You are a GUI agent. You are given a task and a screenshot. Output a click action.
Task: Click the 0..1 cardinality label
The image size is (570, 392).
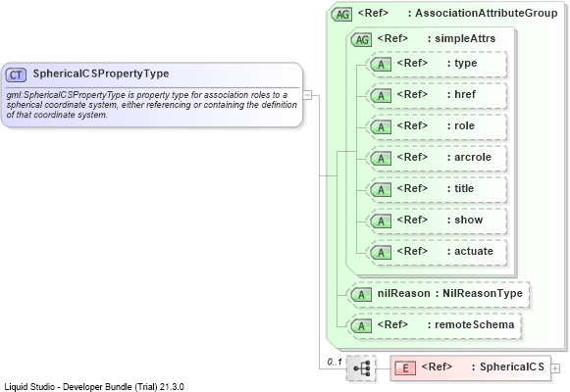pyautogui.click(x=335, y=362)
